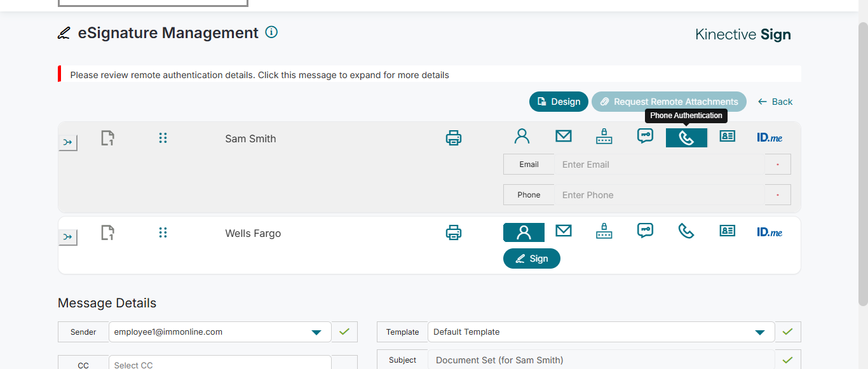Click the password lock icon for Sam Smith

tap(604, 137)
